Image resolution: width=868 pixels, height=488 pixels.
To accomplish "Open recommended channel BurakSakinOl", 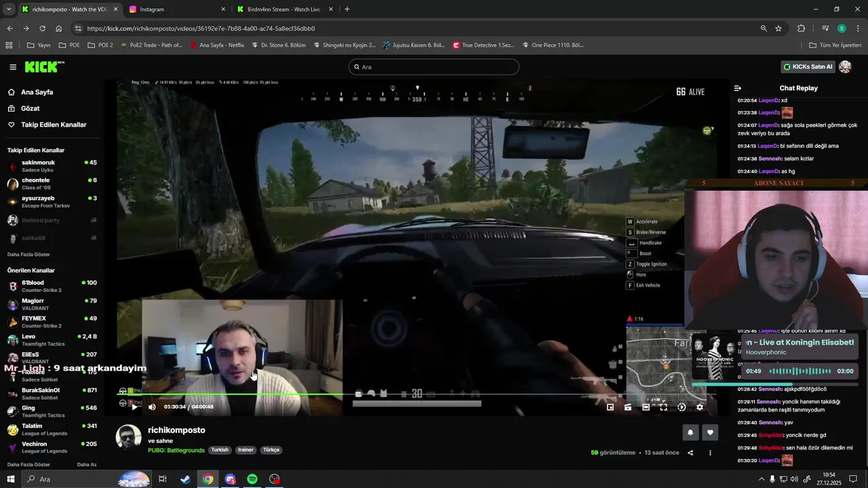I will click(x=52, y=394).
